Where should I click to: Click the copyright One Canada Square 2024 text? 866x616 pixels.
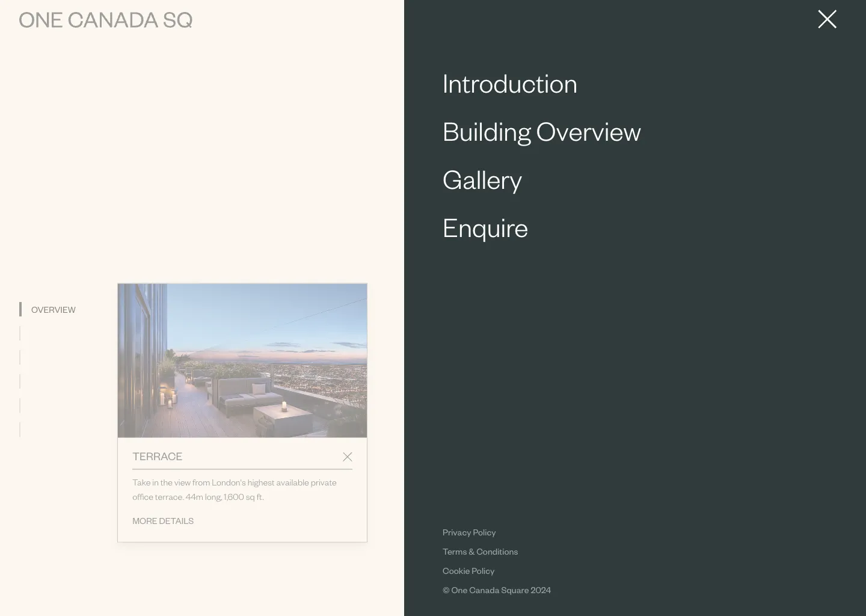coord(497,590)
